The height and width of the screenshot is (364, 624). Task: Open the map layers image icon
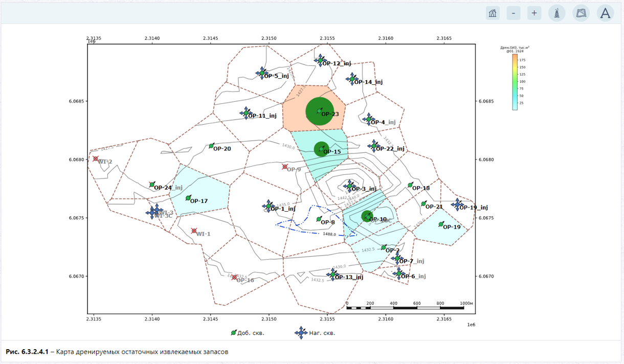581,13
